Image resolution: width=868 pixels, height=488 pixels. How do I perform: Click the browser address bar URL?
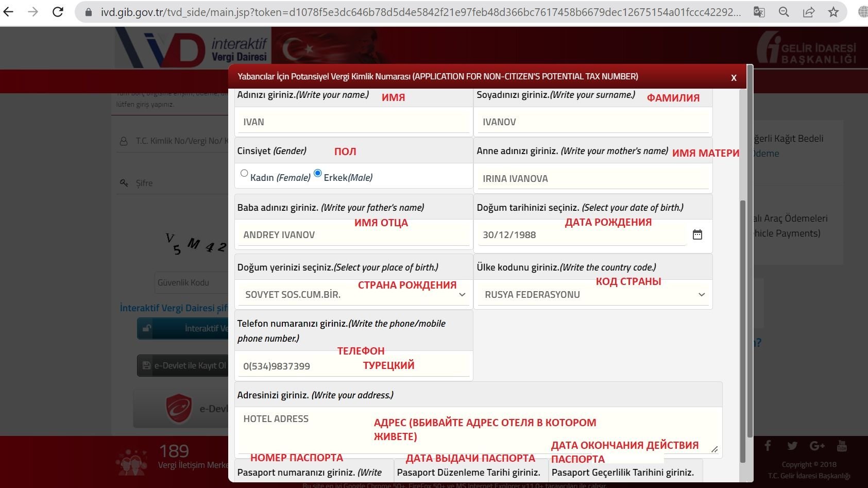(420, 12)
